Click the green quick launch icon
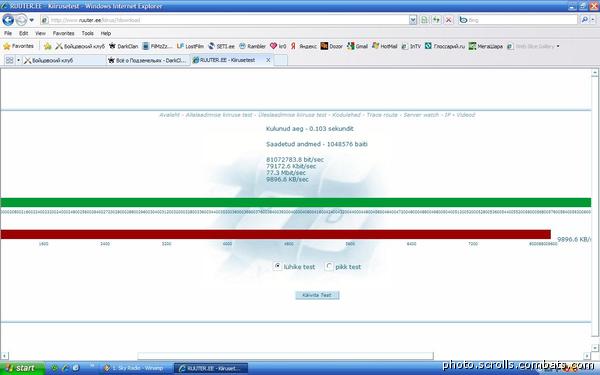Screen dimensions: 600x375 click(x=55, y=368)
